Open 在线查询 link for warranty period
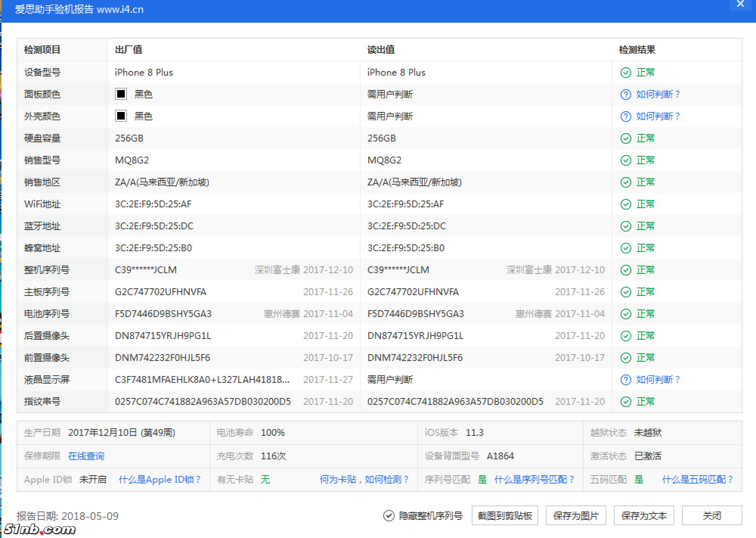Viewport: 756px width, 538px height. click(86, 456)
